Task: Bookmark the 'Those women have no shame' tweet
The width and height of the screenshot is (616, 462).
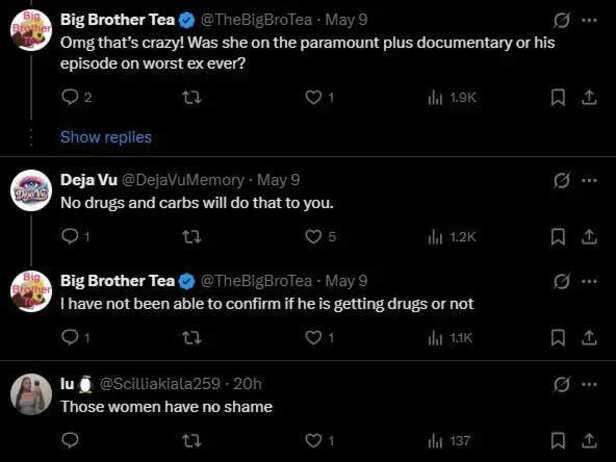Action: (558, 440)
